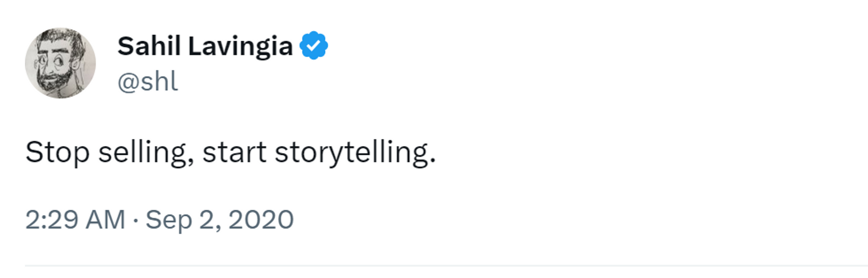Image resolution: width=868 pixels, height=278 pixels.
Task: Click the word "selling" in the tweet
Action: (x=145, y=153)
